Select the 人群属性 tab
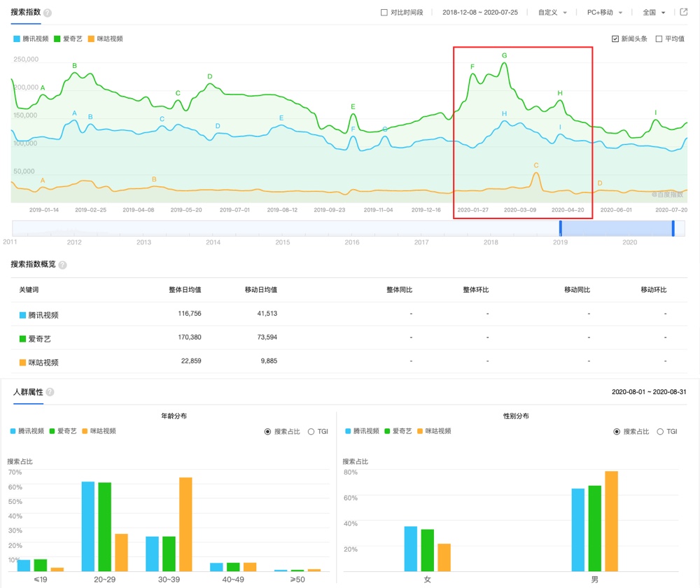Viewport: 700px width, 588px height. 28,392
